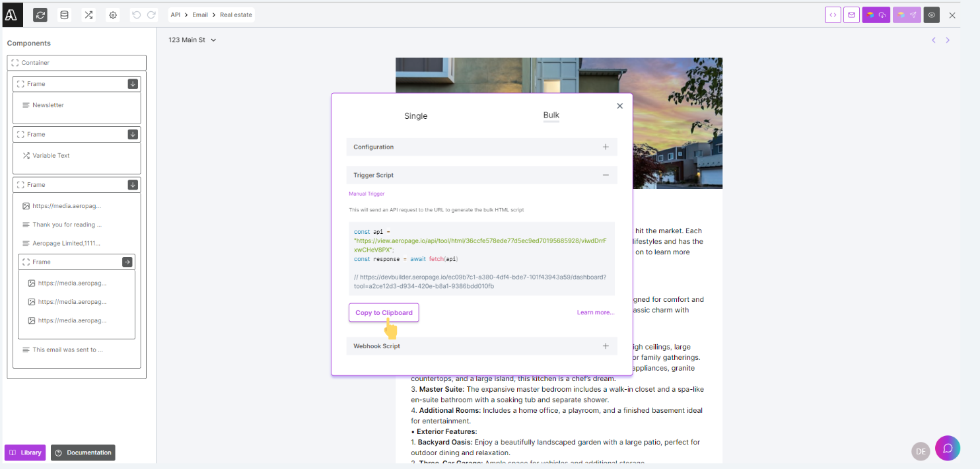980x469 pixels.
Task: Close the editor with the top-right X
Action: pyautogui.click(x=952, y=15)
